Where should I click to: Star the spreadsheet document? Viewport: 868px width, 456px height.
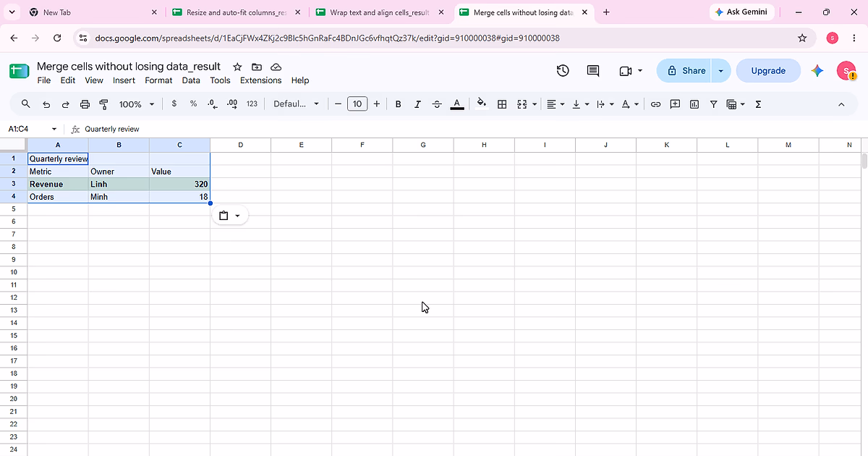[237, 67]
